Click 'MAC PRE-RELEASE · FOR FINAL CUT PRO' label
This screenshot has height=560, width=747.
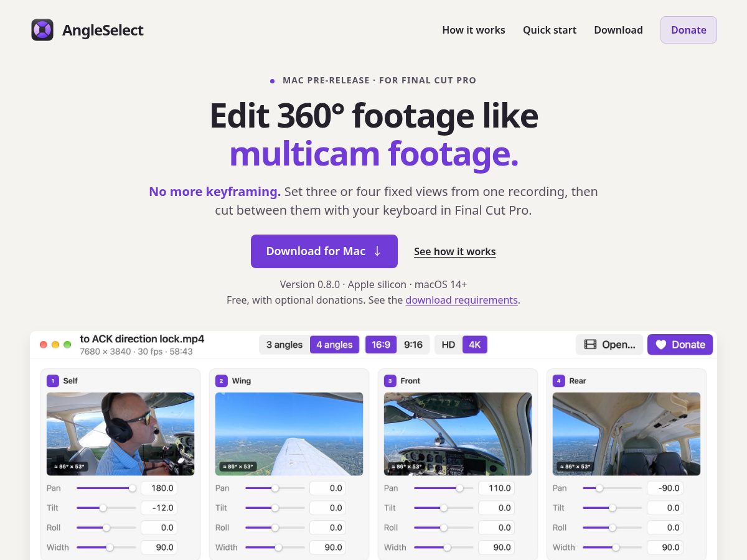click(379, 80)
